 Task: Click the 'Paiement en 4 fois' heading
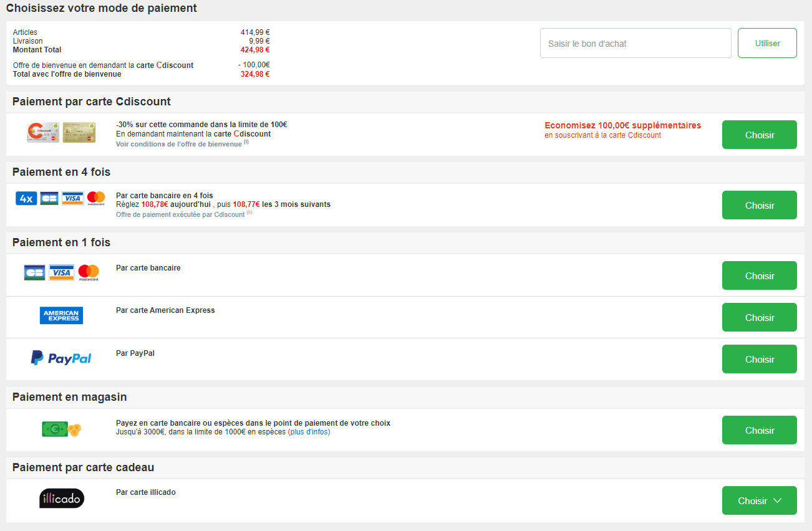[x=62, y=172]
